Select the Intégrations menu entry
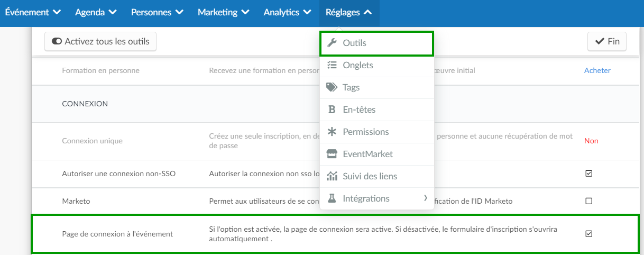644x255 pixels. click(x=377, y=198)
